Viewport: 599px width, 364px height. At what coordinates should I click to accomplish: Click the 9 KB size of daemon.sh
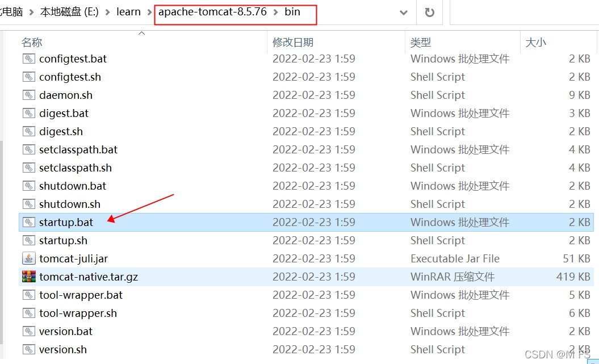580,95
